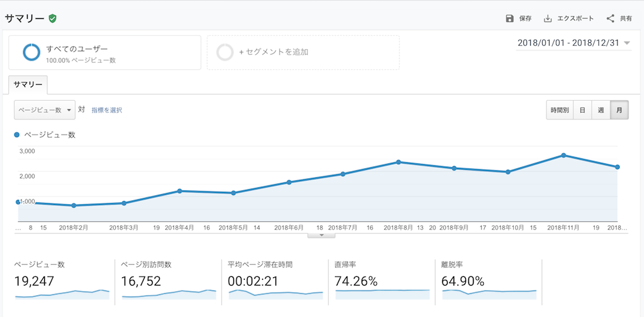Select the サマリー tab
The height and width of the screenshot is (317, 644).
pos(28,84)
